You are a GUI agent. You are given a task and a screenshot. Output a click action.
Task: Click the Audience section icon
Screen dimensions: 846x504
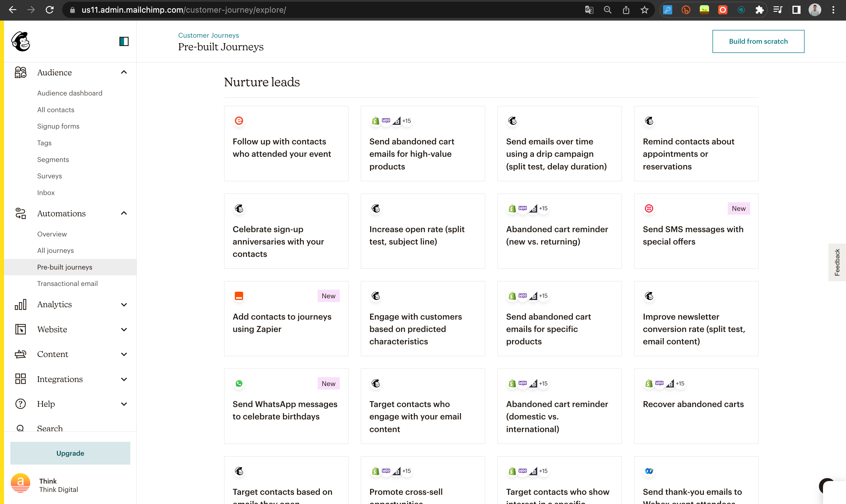click(x=20, y=72)
